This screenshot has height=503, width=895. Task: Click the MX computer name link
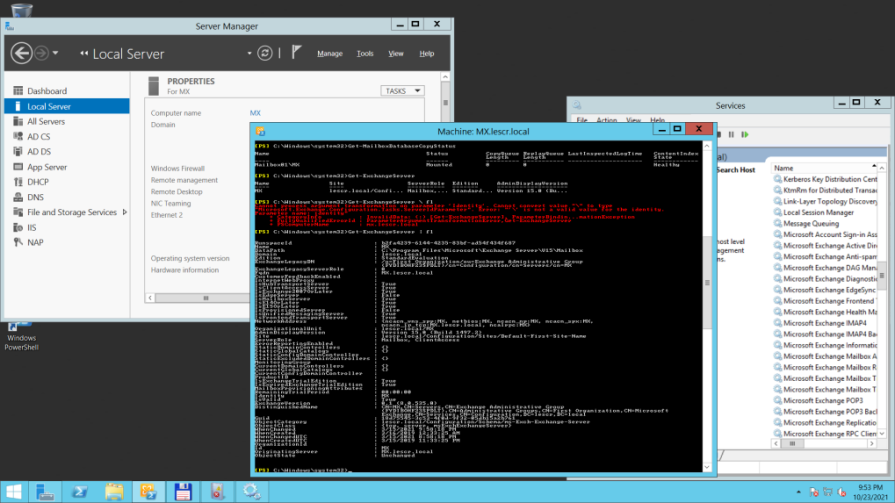tap(255, 113)
